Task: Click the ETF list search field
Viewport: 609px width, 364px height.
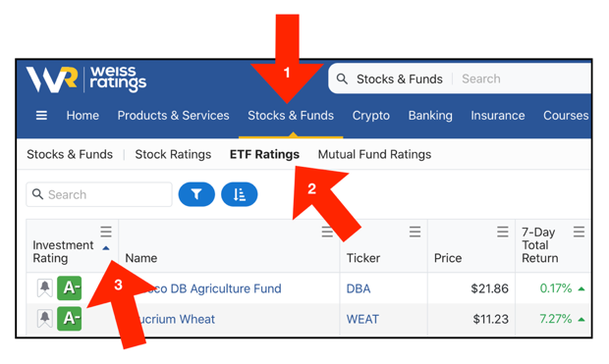Action: tap(99, 194)
